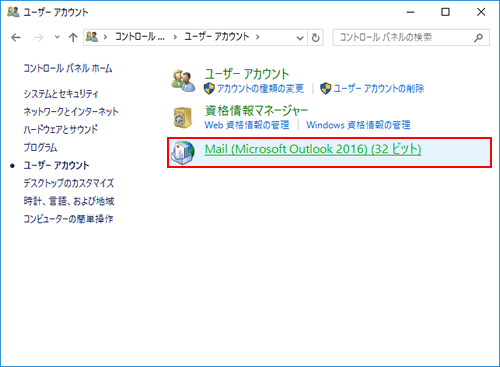Open the recent locations dropdown chevron
This screenshot has width=500, height=367.
point(57,37)
